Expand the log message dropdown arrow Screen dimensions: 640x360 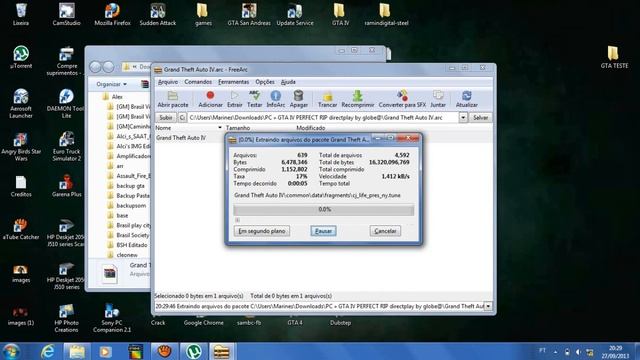488,306
